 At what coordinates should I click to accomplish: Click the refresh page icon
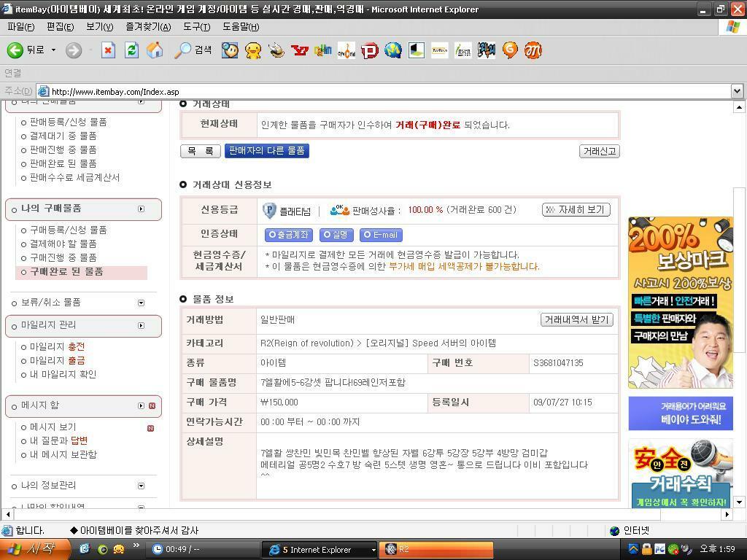(x=131, y=50)
